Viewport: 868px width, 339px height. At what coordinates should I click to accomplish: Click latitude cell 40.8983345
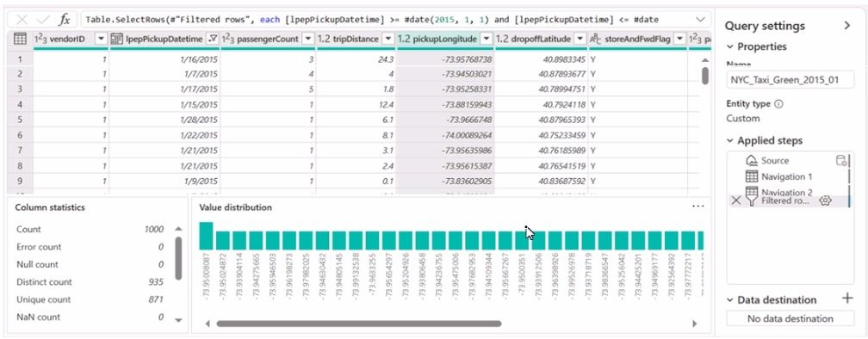coord(541,59)
